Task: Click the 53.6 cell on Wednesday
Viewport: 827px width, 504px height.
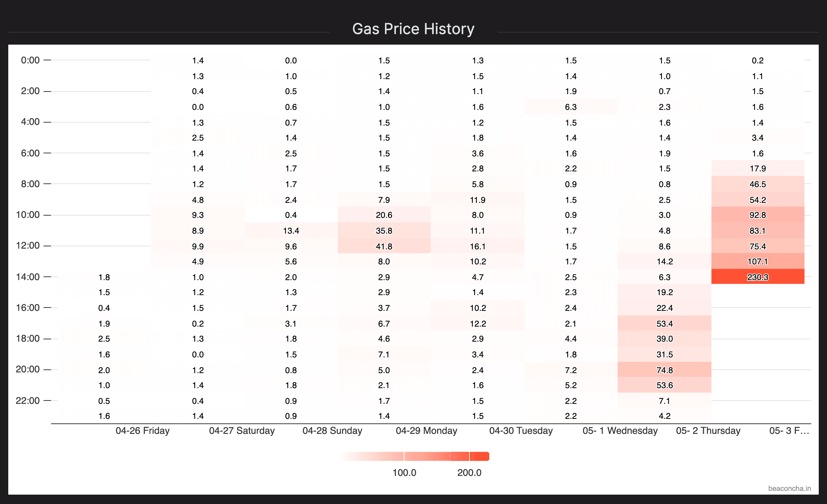Action: [665, 385]
